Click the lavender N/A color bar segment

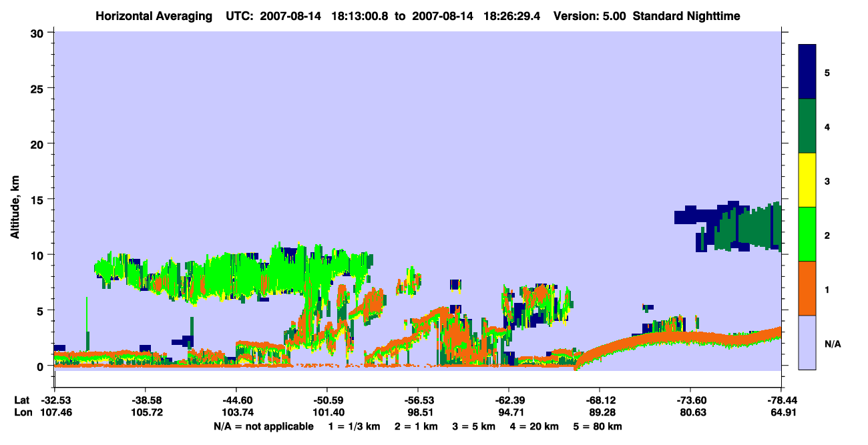tap(807, 342)
